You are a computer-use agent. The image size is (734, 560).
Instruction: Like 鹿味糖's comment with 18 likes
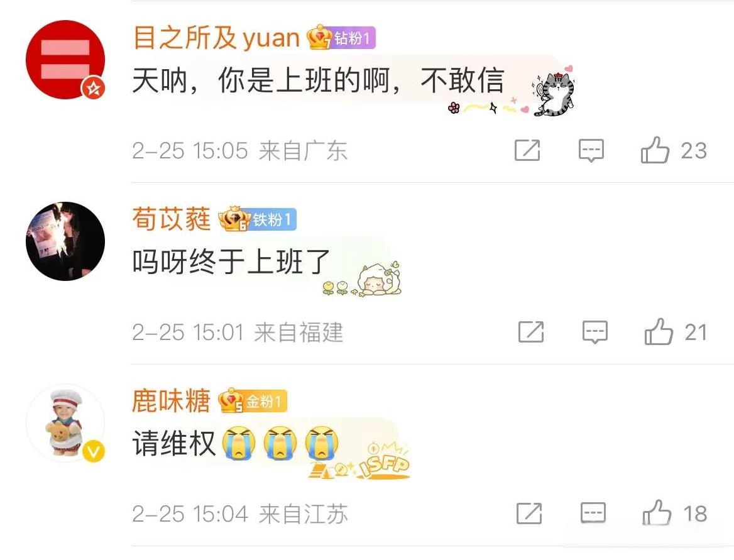[657, 513]
